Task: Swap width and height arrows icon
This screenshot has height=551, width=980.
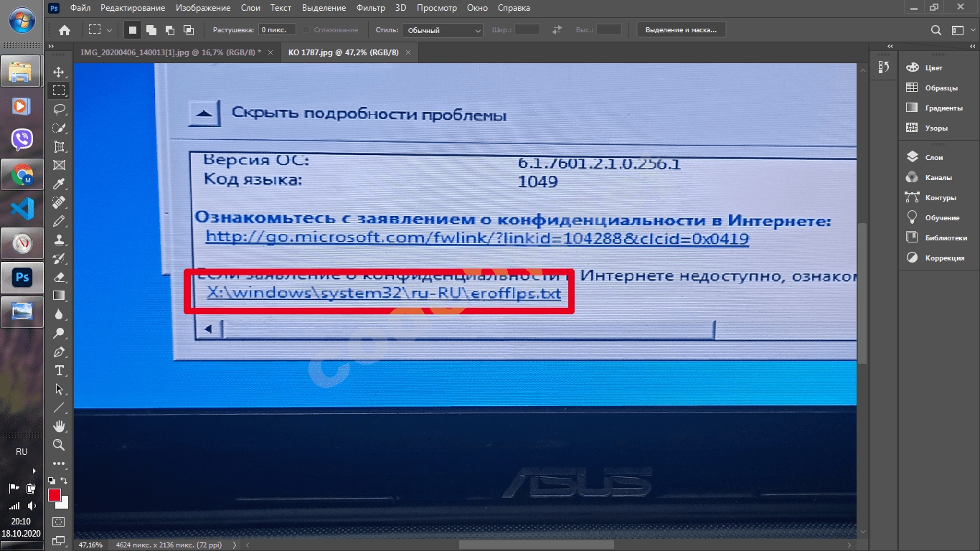Action: 557,30
